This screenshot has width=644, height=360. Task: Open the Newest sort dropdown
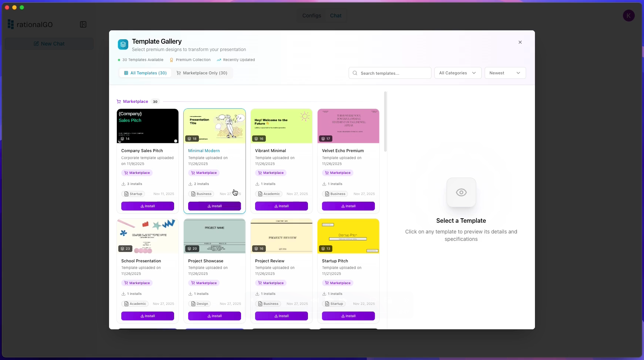[x=505, y=73]
